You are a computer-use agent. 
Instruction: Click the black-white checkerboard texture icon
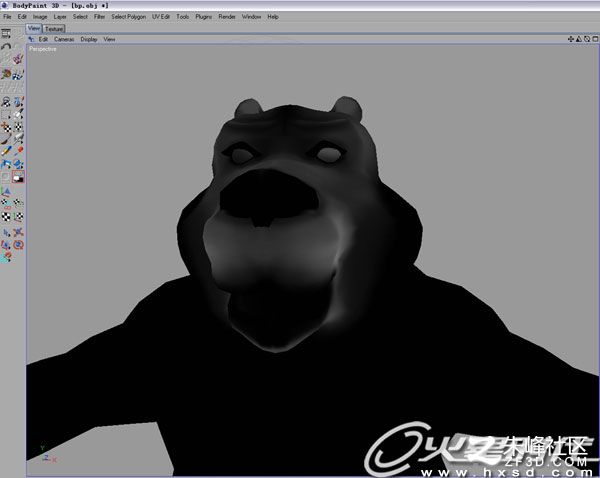tap(6, 217)
